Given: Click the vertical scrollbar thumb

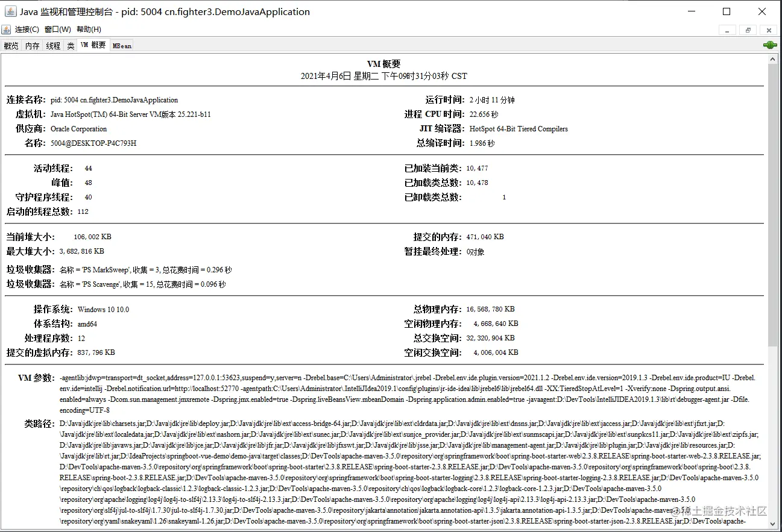Looking at the screenshot, I should click(772, 204).
